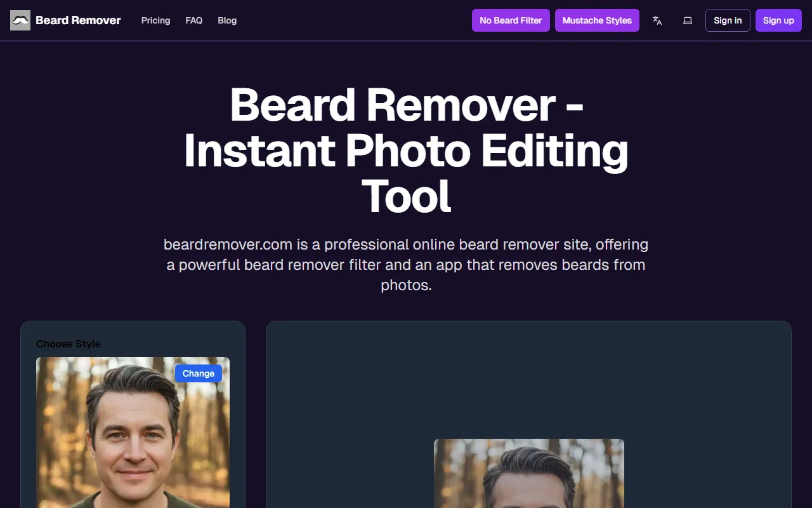Open the language translation selector

(x=657, y=20)
